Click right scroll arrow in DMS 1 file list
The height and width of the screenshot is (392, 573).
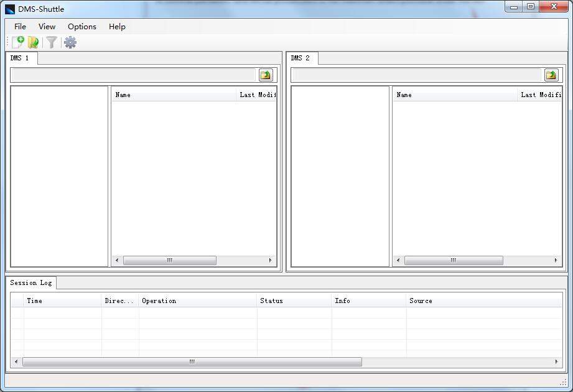click(x=271, y=261)
